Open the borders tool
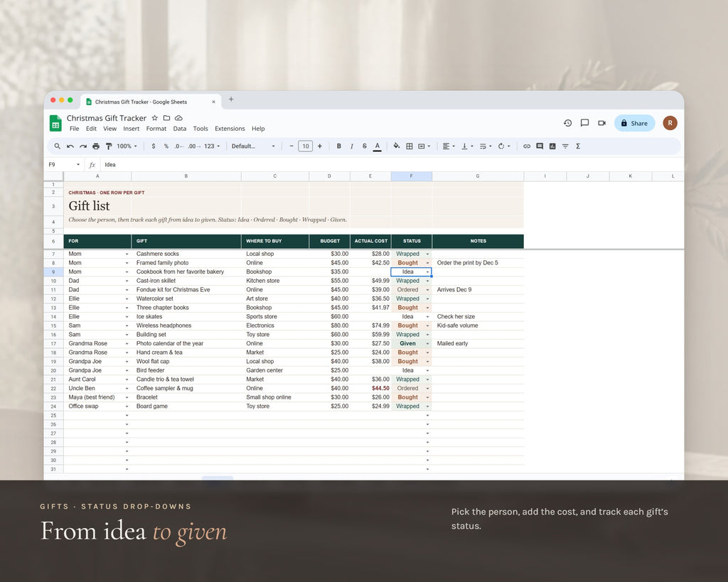The width and height of the screenshot is (728, 582). (x=409, y=146)
